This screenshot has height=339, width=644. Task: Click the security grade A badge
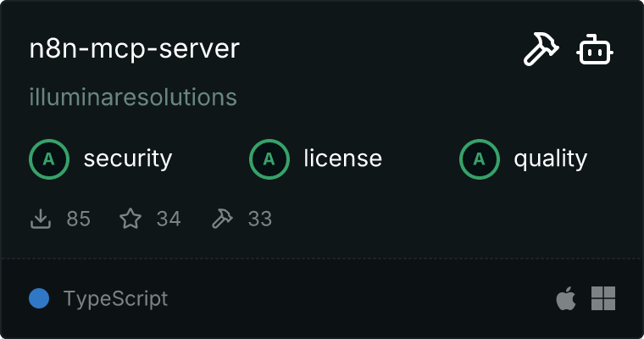48,158
